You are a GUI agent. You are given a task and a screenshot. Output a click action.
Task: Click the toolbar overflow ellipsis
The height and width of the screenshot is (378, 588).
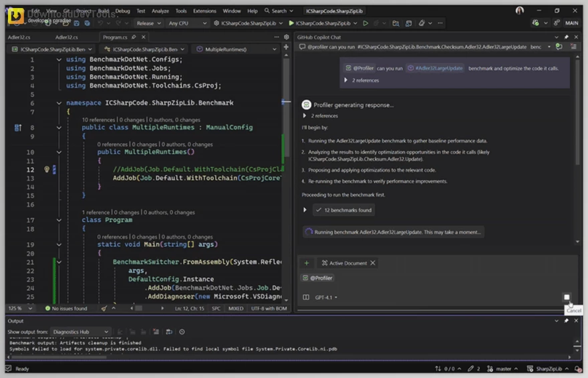click(440, 23)
